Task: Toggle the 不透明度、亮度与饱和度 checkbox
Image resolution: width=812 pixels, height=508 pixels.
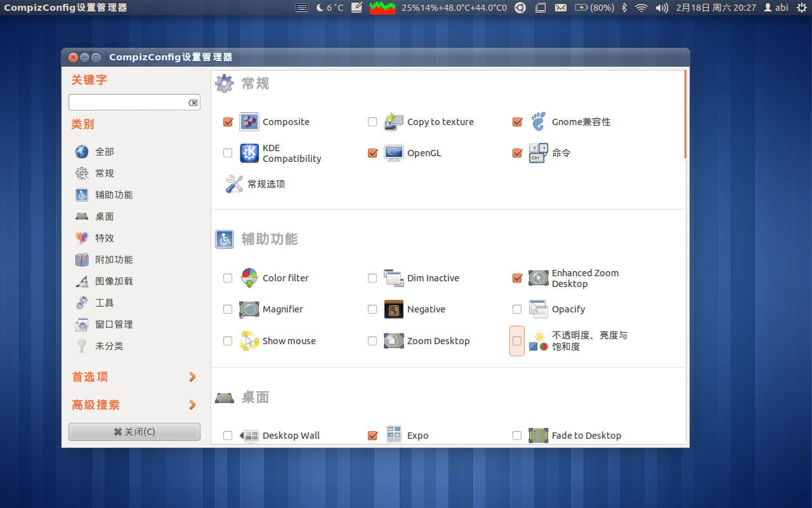Action: coord(517,341)
